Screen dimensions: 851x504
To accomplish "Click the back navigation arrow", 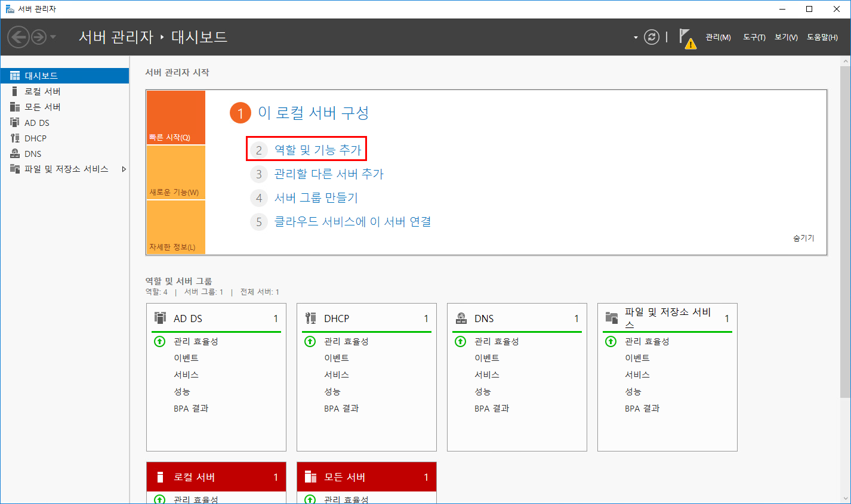I will point(18,37).
